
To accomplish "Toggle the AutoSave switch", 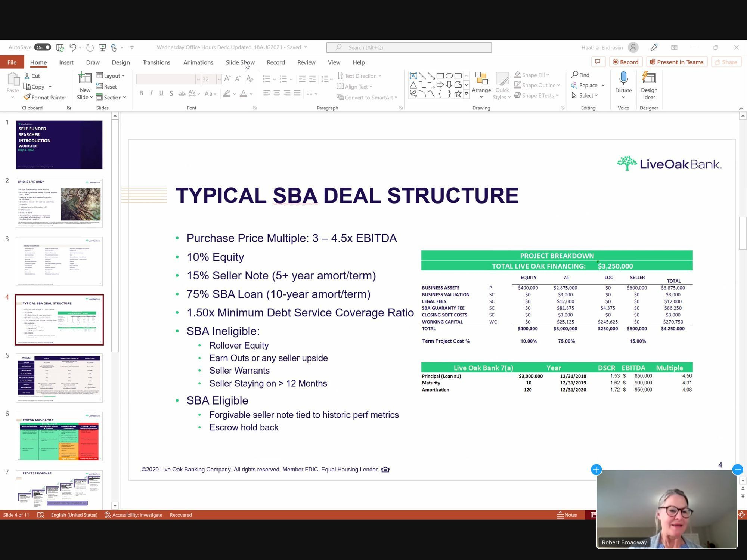I will pos(43,47).
